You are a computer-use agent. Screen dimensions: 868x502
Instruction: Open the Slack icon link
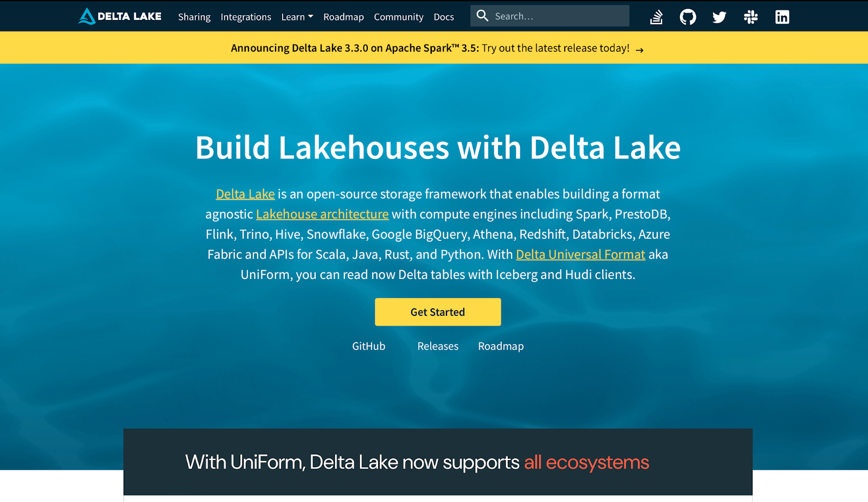[751, 17]
